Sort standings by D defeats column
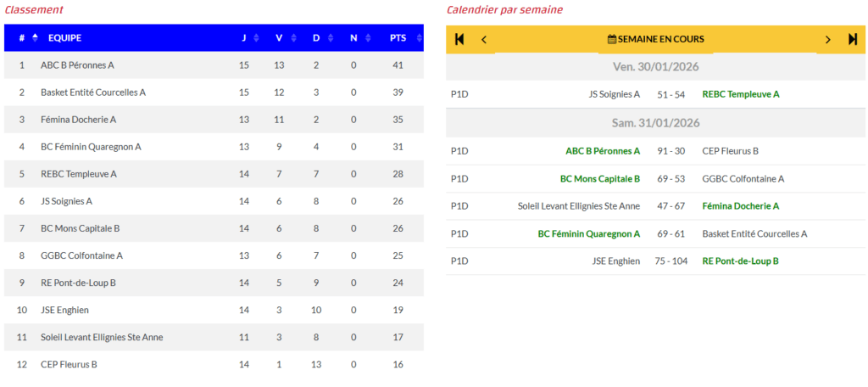 point(320,37)
